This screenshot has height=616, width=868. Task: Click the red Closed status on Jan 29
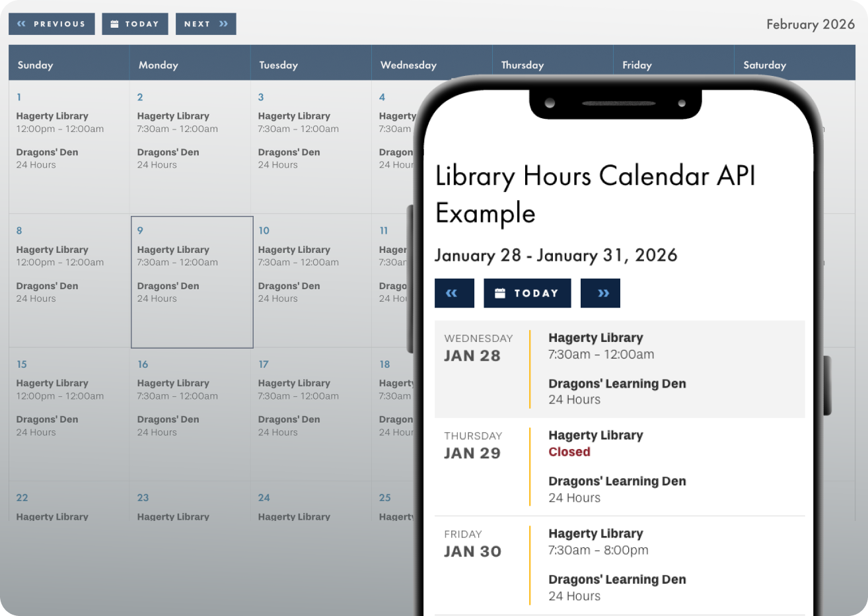(x=569, y=452)
